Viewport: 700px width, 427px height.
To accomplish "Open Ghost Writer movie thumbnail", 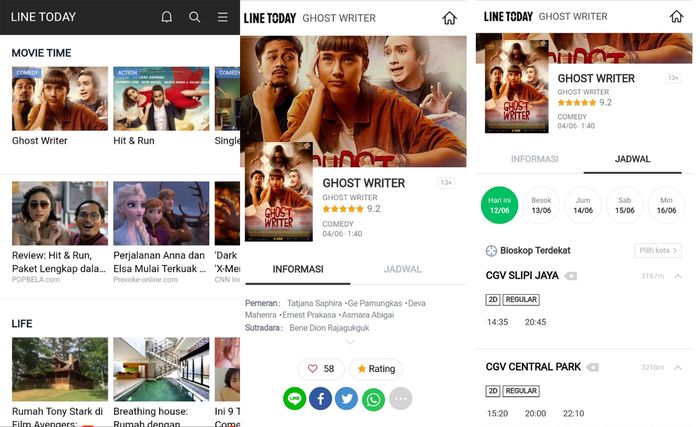I will (x=60, y=99).
